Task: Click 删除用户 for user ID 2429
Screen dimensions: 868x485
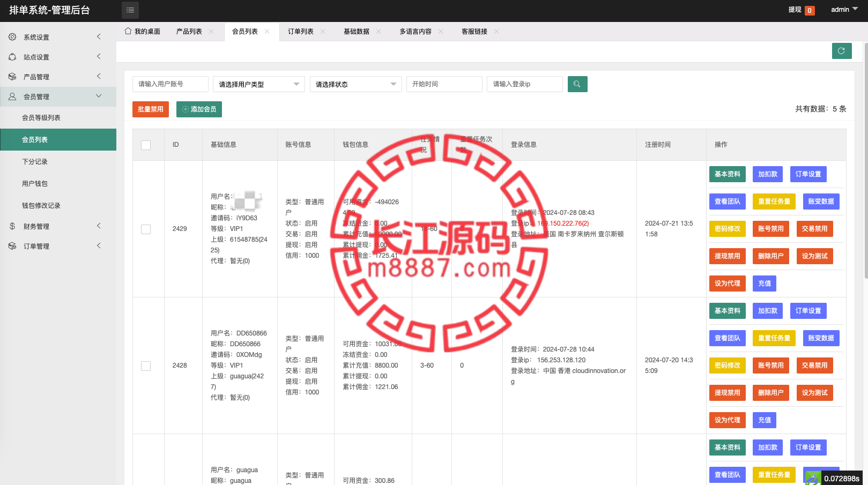Action: point(771,256)
